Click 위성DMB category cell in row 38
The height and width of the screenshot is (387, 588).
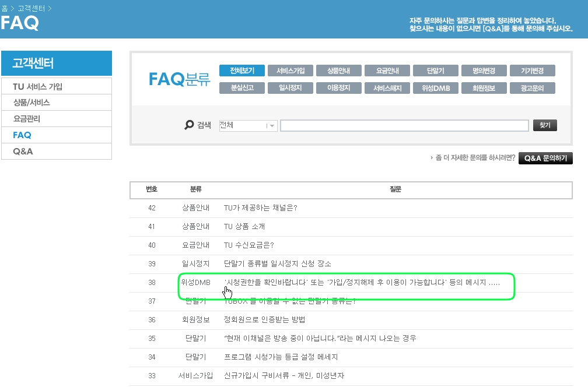[196, 283]
